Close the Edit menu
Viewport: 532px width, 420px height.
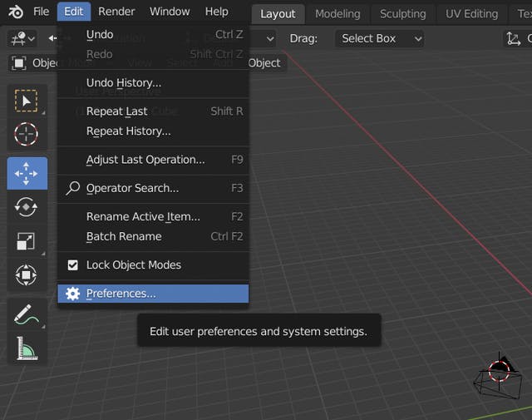[x=74, y=12]
